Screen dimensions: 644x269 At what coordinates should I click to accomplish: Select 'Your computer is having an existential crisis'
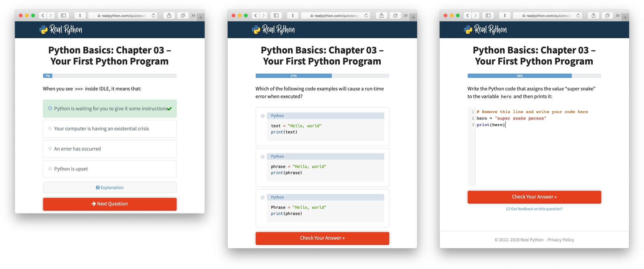[x=110, y=129]
